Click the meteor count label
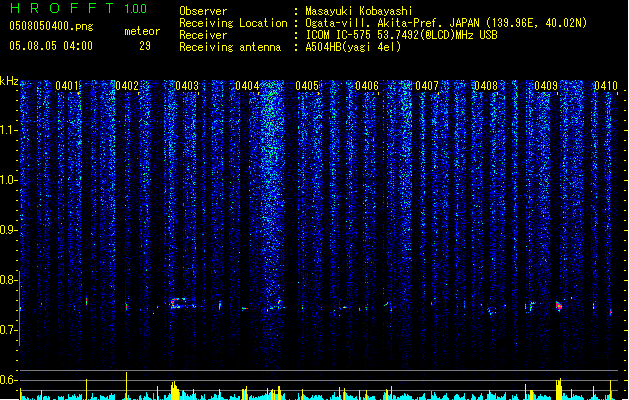 pyautogui.click(x=142, y=31)
